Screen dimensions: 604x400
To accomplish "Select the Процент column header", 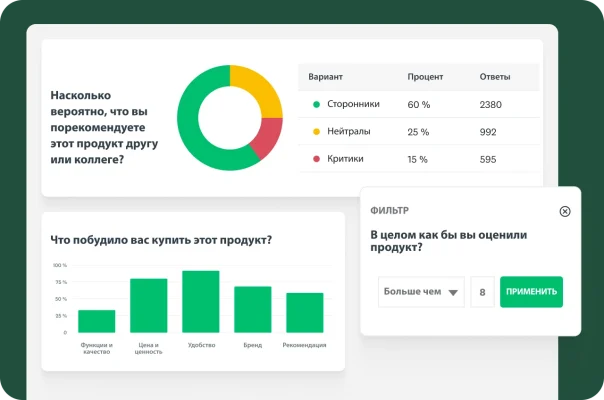I will [425, 77].
